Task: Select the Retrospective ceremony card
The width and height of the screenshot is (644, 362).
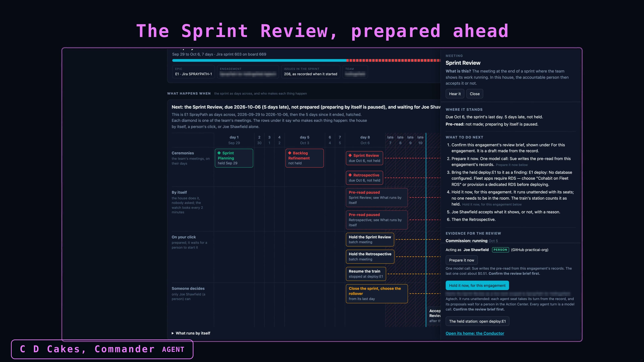Action: [x=364, y=178]
